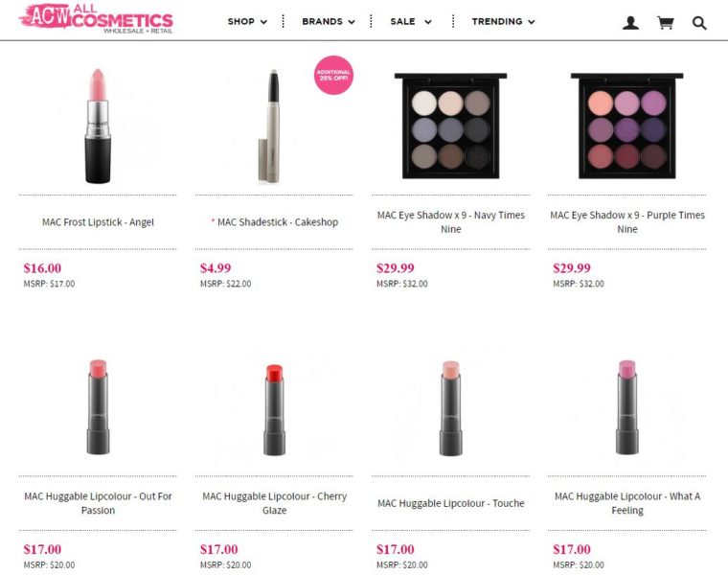Open MAC Frost Lipstick - Angel link
The image size is (728, 575).
coord(98,222)
